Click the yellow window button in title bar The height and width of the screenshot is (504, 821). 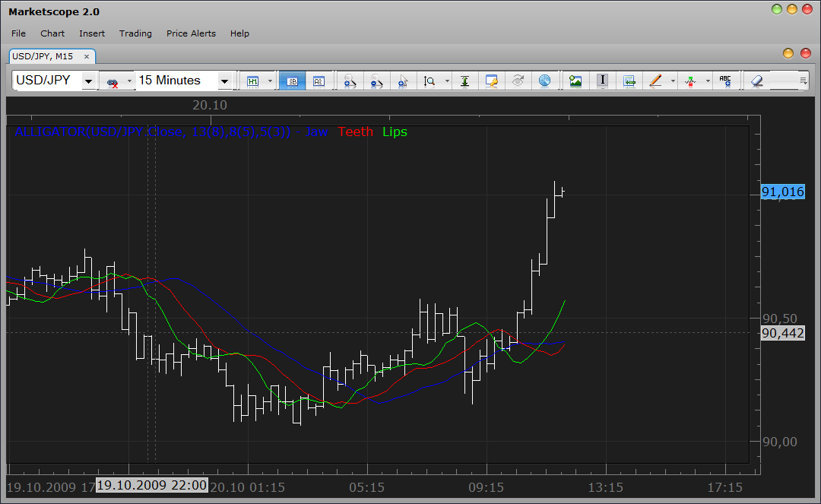[x=791, y=9]
